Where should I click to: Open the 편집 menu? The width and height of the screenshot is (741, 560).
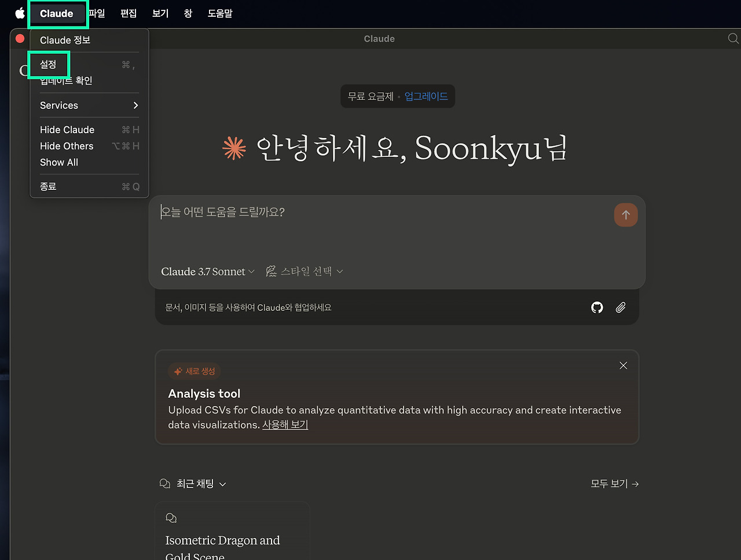[x=129, y=13]
